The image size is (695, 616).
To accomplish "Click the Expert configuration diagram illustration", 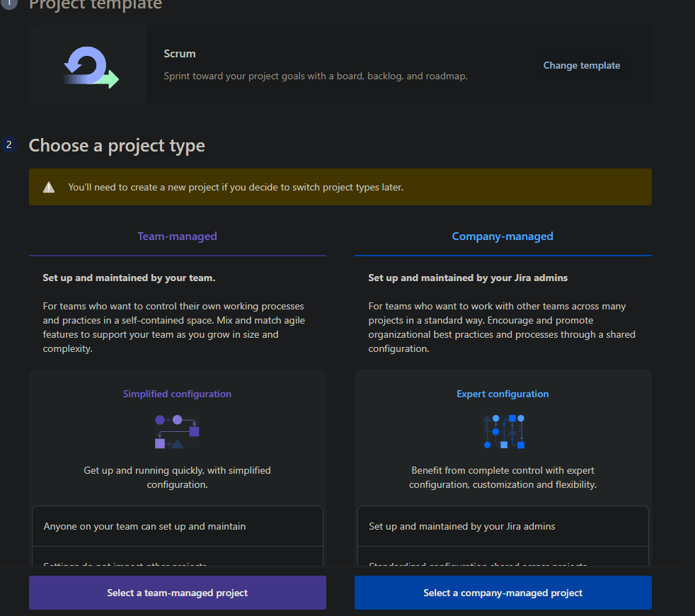I will coord(502,431).
